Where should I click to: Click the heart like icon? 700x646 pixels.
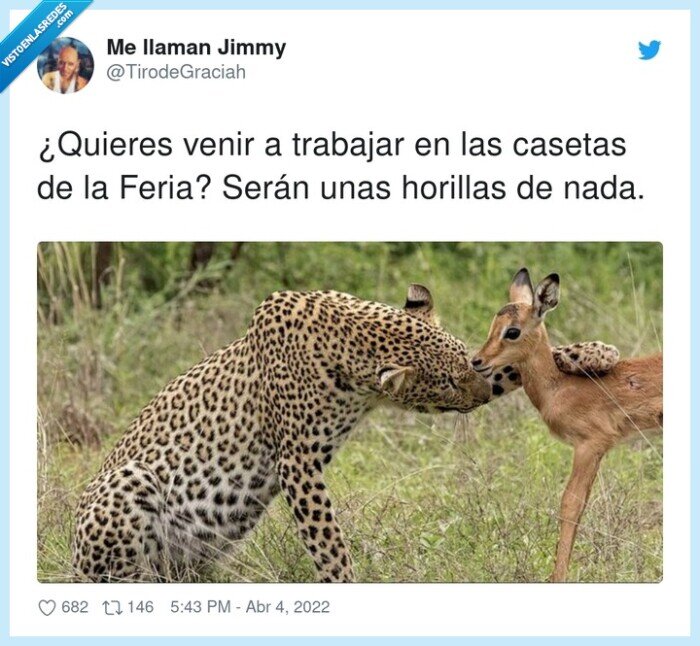pyautogui.click(x=47, y=608)
